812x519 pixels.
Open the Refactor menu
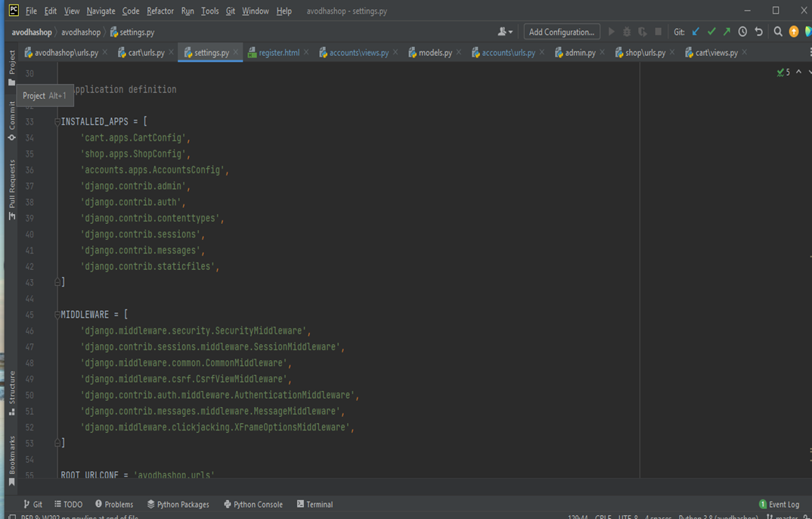point(160,11)
